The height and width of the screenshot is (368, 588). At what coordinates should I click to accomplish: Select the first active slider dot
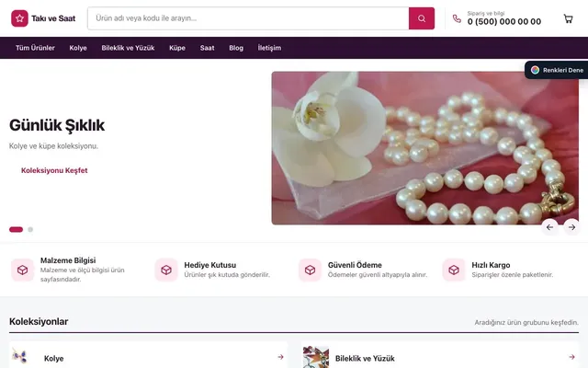tap(17, 229)
